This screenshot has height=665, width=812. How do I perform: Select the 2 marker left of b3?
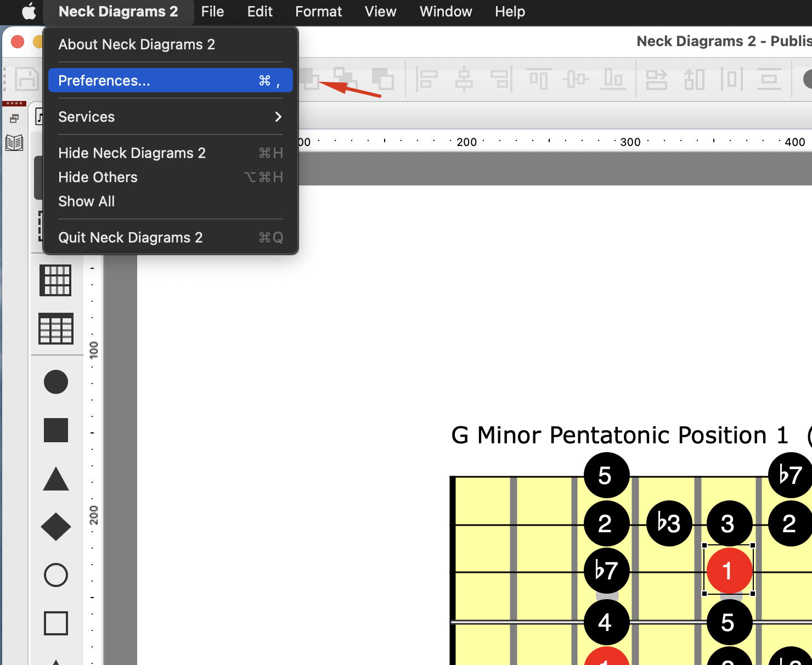pos(606,523)
